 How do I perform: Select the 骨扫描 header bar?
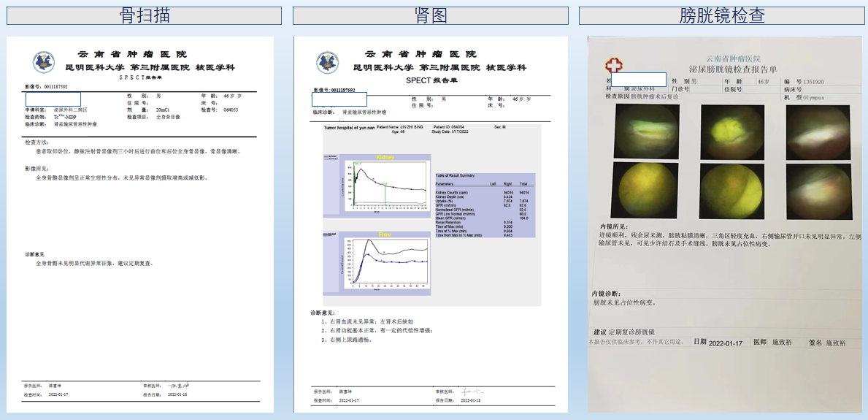[144, 15]
